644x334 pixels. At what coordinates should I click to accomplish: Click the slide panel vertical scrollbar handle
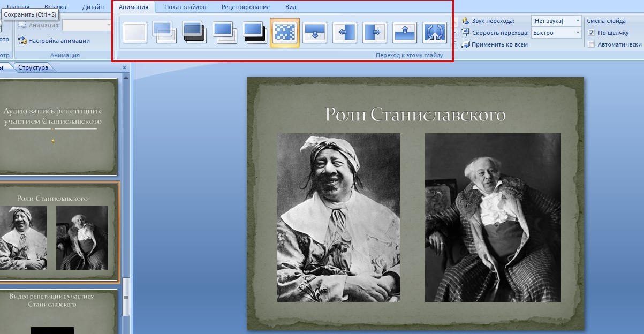(126, 297)
